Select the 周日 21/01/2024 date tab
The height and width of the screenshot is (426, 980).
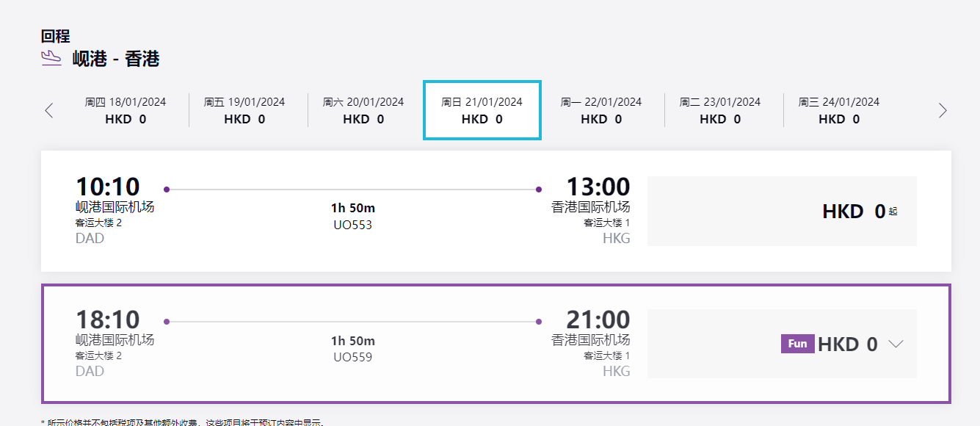pyautogui.click(x=482, y=110)
